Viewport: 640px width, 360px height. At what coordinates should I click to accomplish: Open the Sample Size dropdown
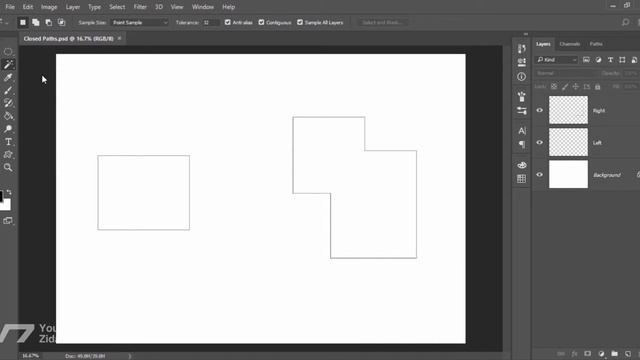[x=140, y=22]
